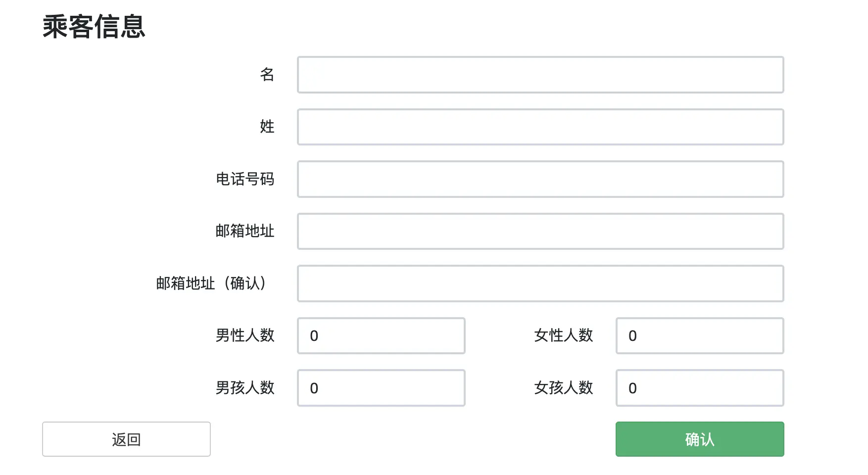Focus the 姓 text input box
868x475 pixels.
point(540,127)
